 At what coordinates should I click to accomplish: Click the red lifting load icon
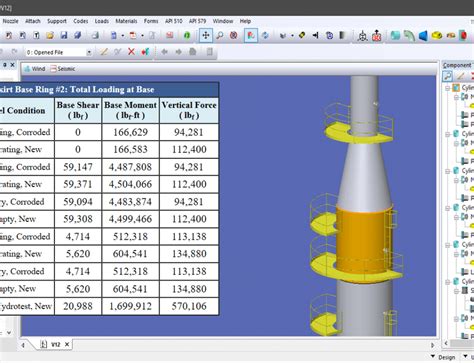(x=377, y=36)
